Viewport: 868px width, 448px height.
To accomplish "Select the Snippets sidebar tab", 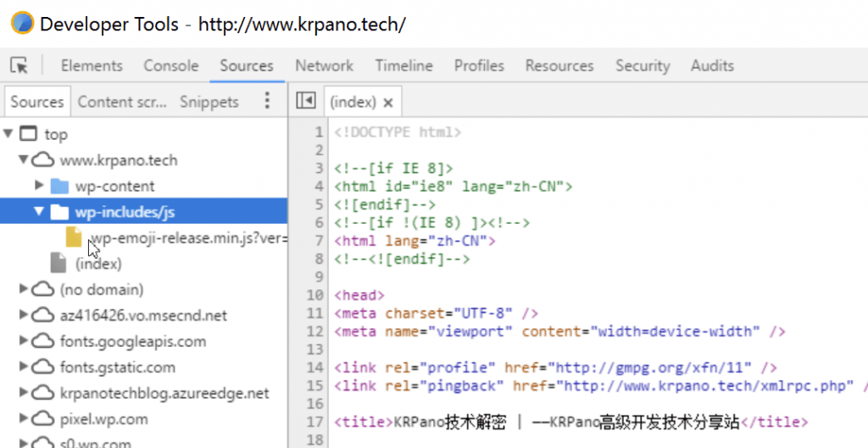I will (209, 102).
